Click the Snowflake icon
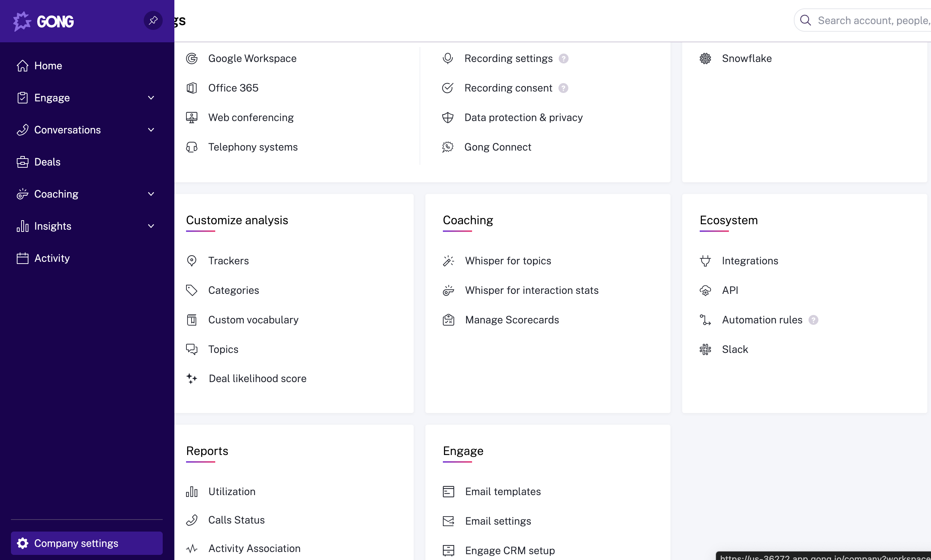Viewport: 931px width, 560px height. click(706, 58)
